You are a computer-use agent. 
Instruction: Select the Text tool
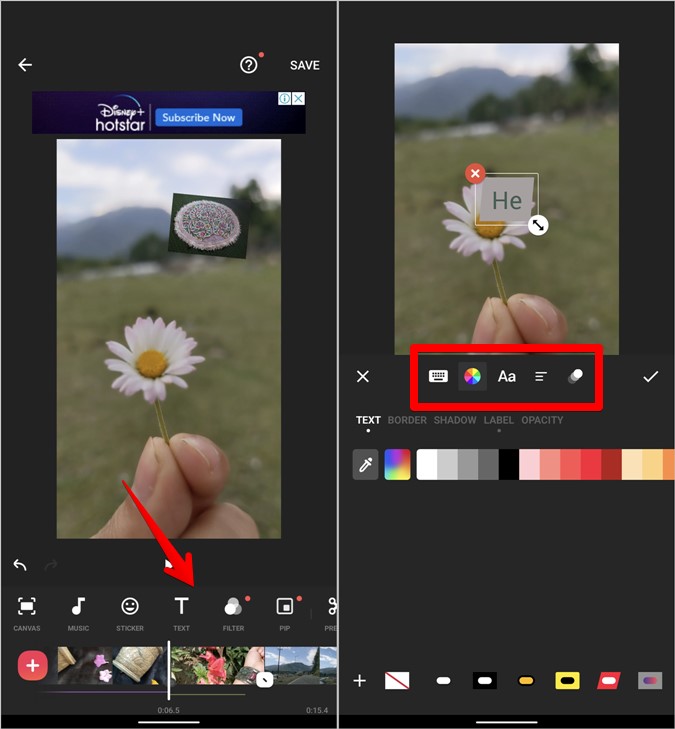point(181,612)
